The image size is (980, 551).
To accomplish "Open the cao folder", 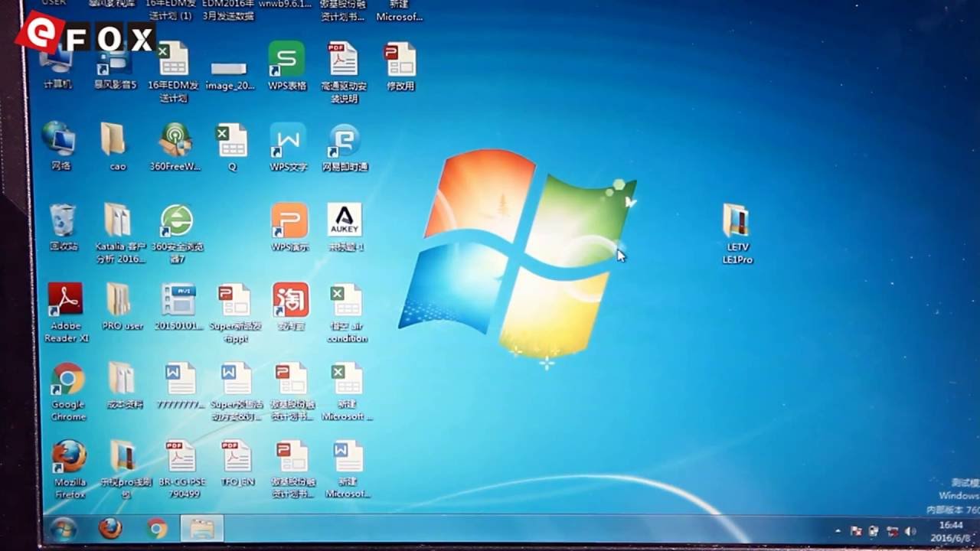I will click(115, 147).
